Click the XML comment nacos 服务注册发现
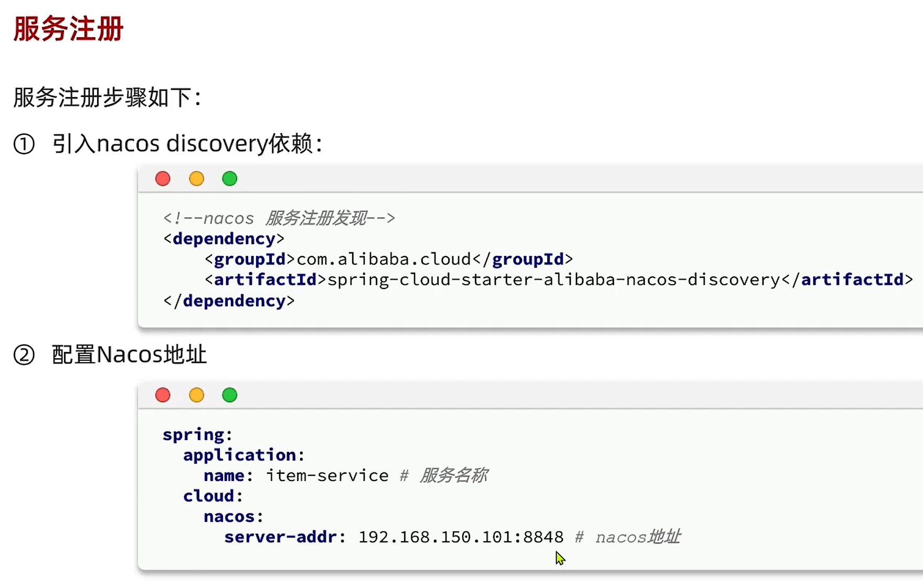This screenshot has height=588, width=923. pos(279,218)
